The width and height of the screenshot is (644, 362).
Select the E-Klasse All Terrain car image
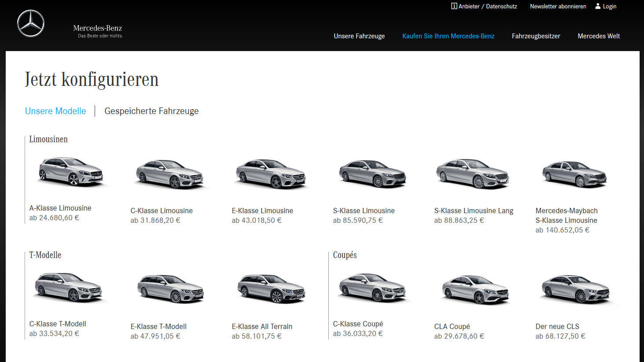point(272,289)
